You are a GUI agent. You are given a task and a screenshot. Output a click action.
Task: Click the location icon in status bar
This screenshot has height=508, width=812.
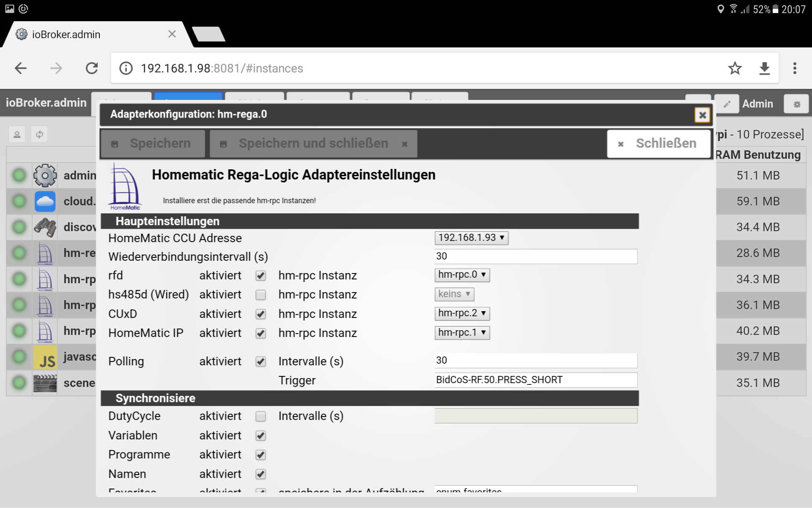point(721,9)
